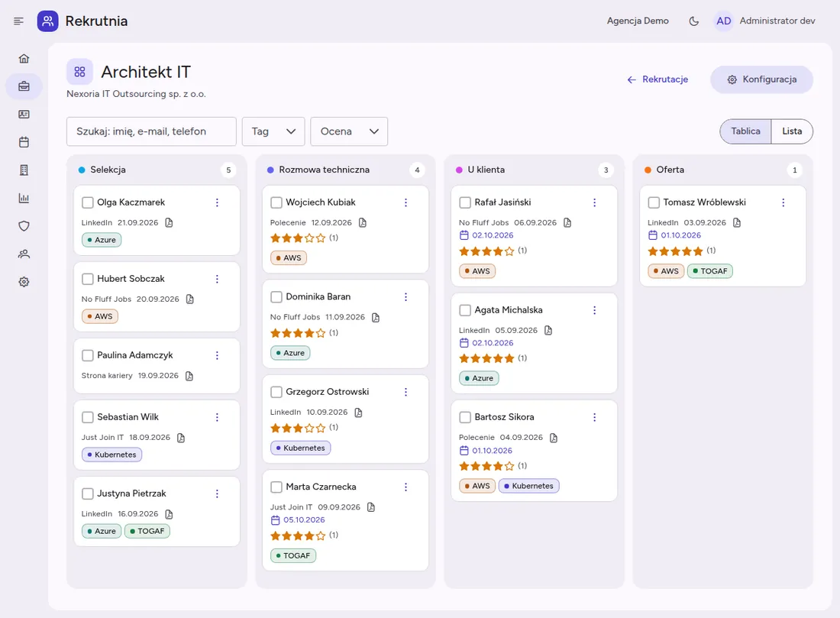This screenshot has width=840, height=618.
Task: Open Tomasz Wróblewski's CV file icon
Action: click(737, 222)
